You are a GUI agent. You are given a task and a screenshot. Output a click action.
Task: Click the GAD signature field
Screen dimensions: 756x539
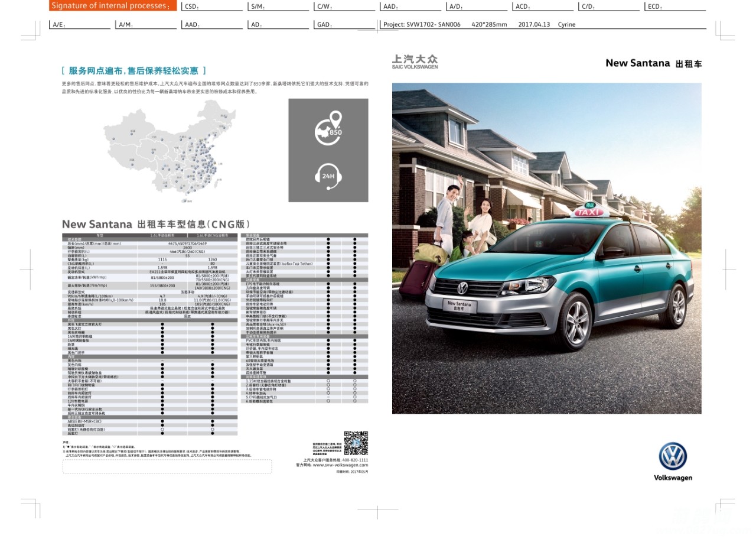345,24
